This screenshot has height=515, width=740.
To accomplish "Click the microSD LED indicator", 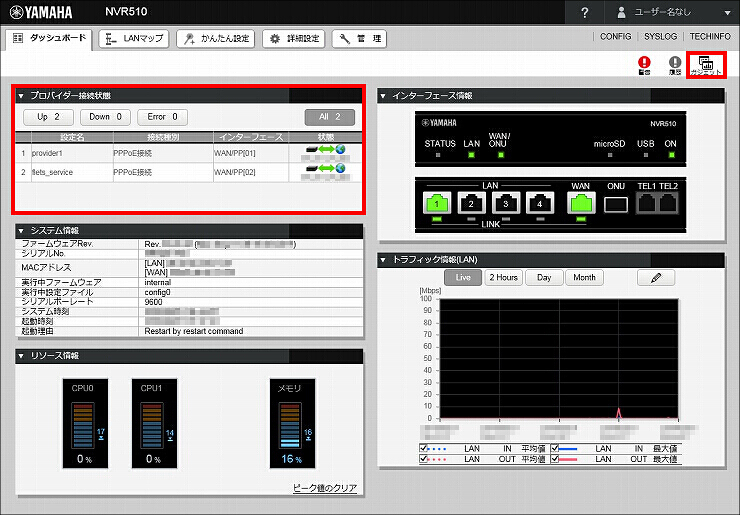I will coord(610,155).
